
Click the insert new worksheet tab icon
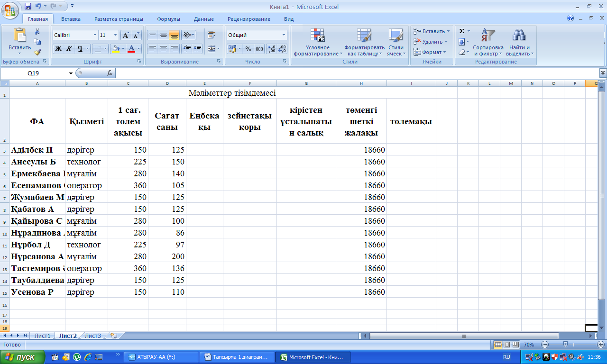(113, 335)
